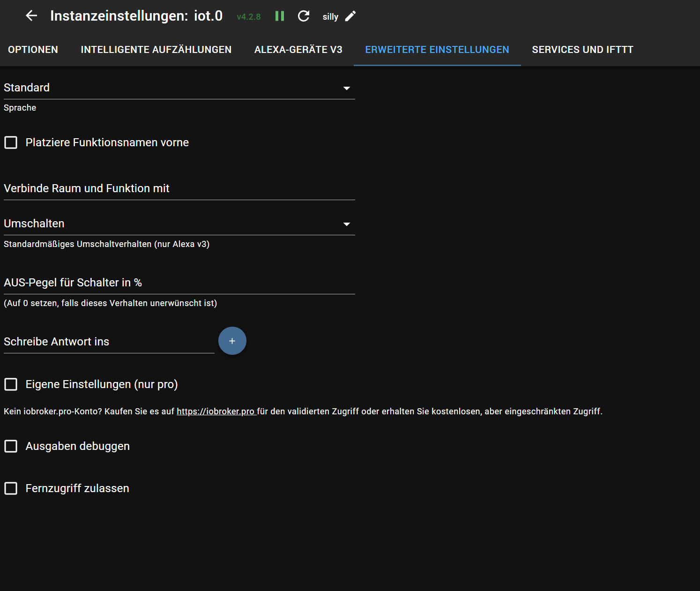Switch to the Alexa-Geräte V3 tab

point(298,49)
